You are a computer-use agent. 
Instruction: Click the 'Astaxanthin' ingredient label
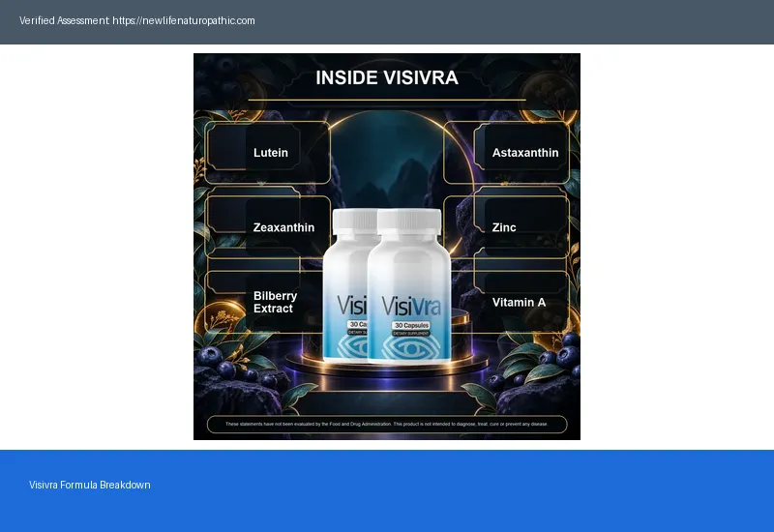pos(525,153)
